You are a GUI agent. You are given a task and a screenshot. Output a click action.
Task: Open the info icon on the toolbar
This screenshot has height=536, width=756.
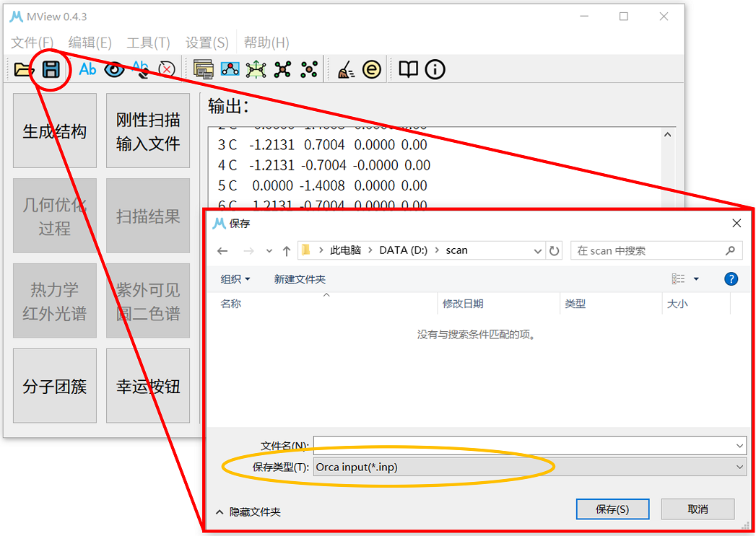point(434,69)
